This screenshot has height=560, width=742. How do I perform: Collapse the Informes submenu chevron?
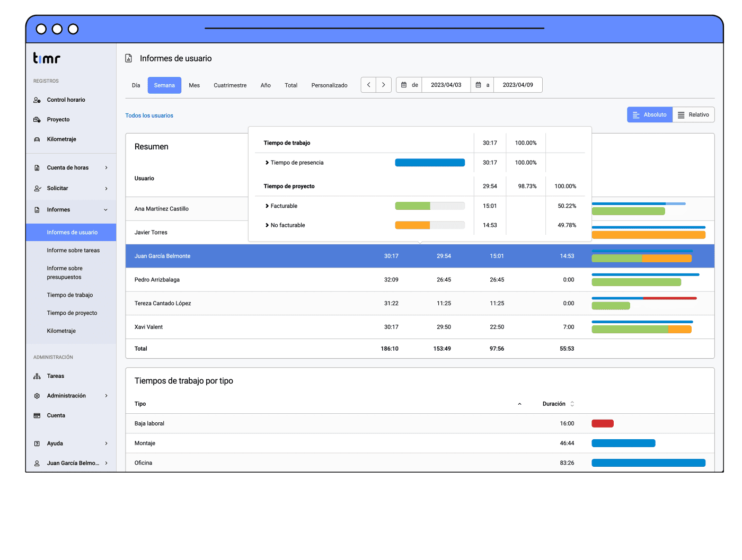coord(106,210)
